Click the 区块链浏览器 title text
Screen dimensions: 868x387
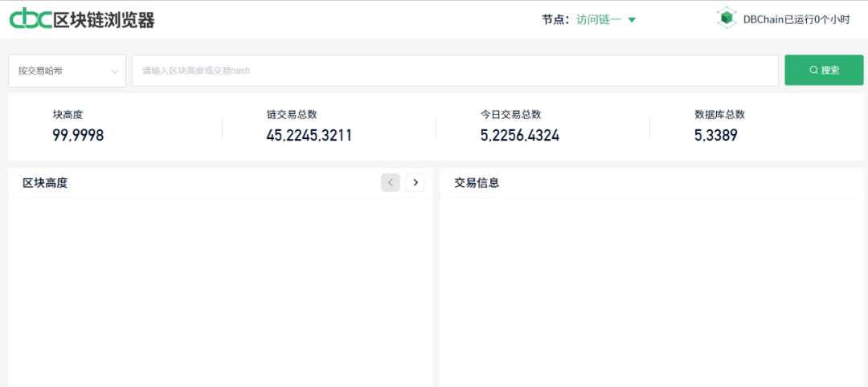point(104,20)
